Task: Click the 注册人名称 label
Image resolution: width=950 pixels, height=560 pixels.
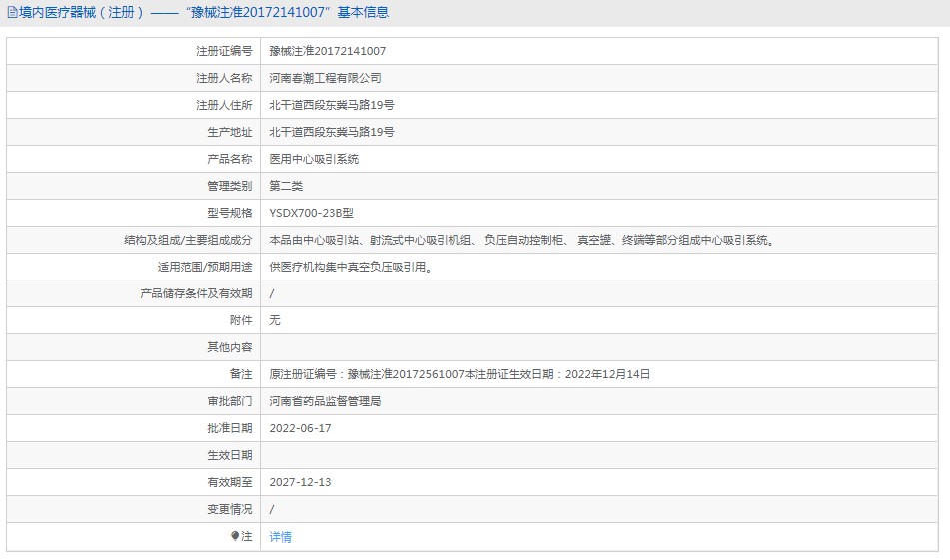Action: tap(224, 78)
